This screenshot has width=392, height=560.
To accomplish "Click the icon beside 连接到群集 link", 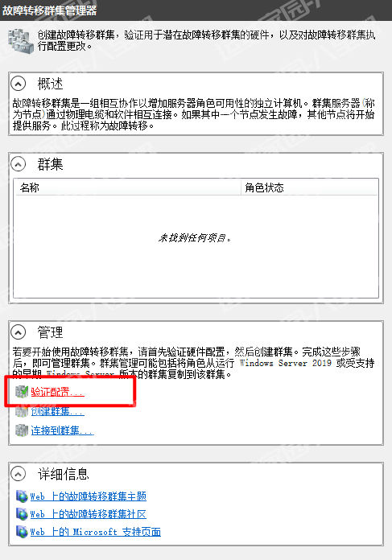I will click(22, 430).
